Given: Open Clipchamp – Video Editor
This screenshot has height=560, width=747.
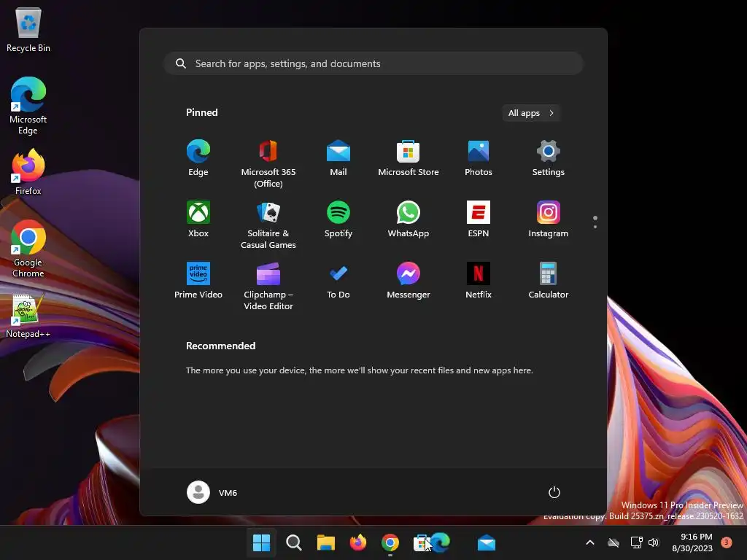Looking at the screenshot, I should pos(268,287).
